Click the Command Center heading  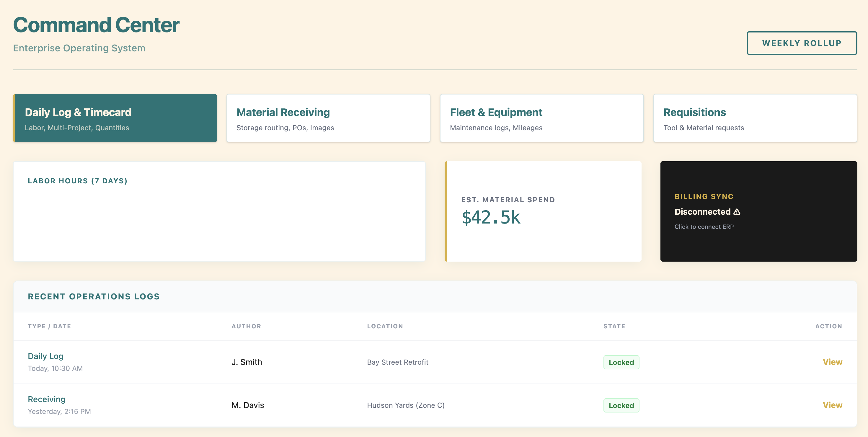click(96, 25)
